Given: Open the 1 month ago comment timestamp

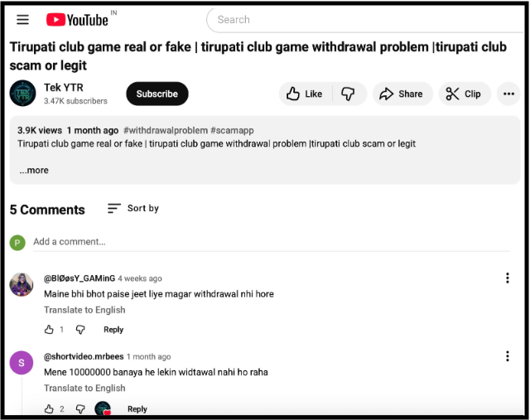Looking at the screenshot, I should [149, 357].
